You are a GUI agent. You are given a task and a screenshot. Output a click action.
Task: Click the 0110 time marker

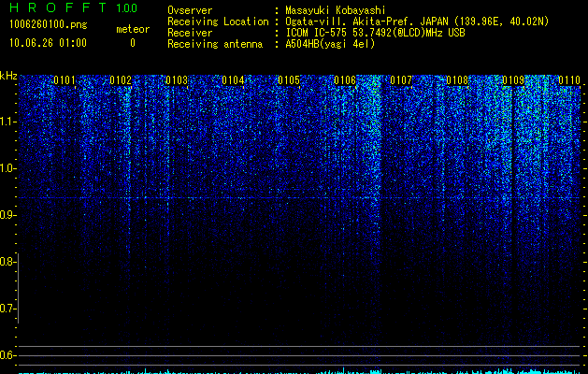pyautogui.click(x=569, y=80)
